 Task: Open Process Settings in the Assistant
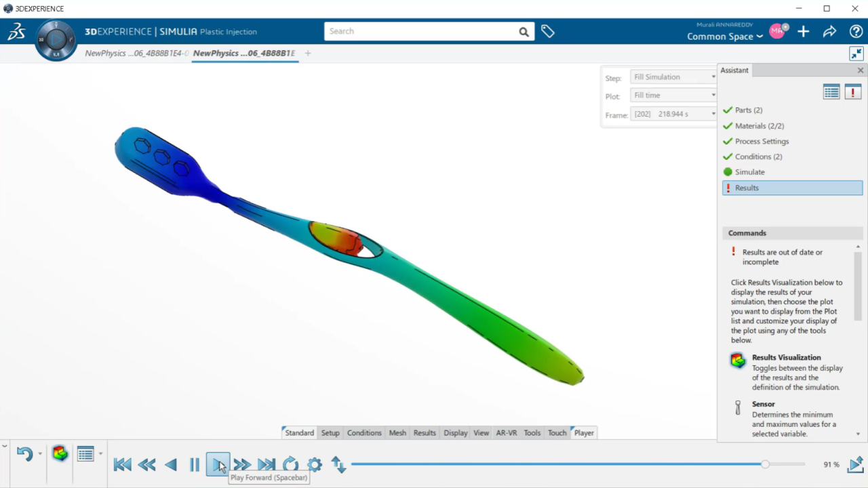click(762, 141)
